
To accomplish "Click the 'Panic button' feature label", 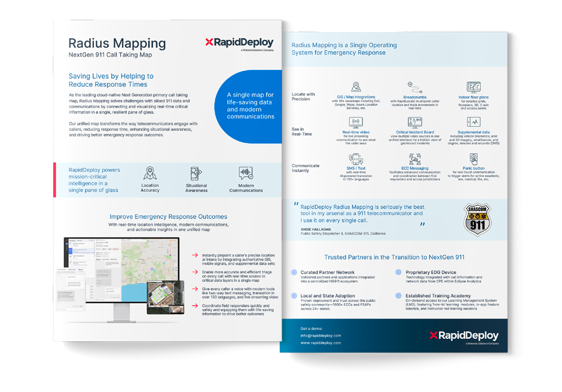I will (474, 168).
